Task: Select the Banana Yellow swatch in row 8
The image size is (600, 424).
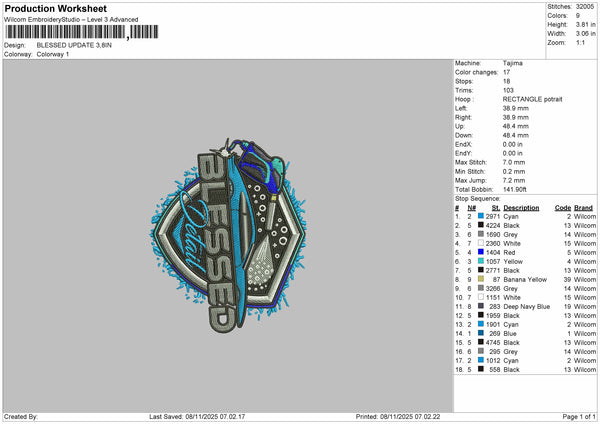Action: [481, 279]
